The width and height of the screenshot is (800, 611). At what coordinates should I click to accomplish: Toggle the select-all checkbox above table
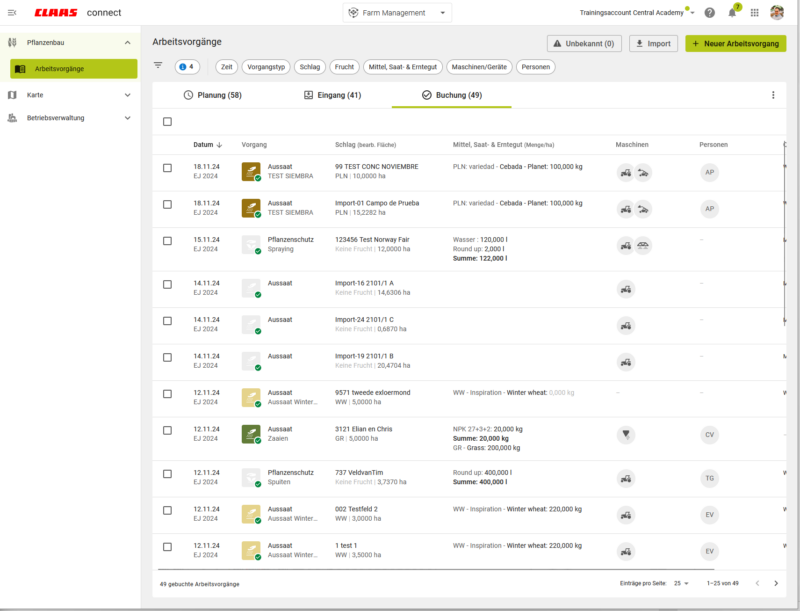[x=167, y=122]
